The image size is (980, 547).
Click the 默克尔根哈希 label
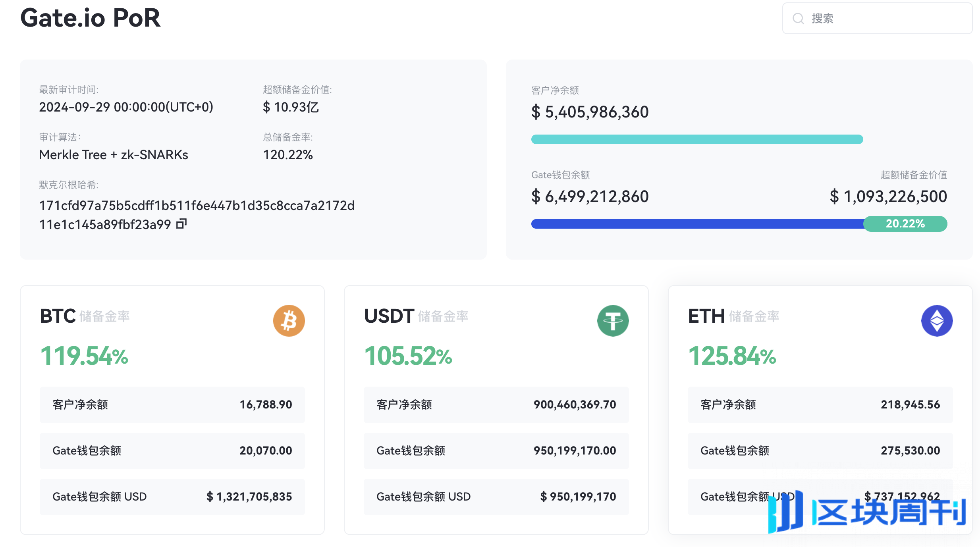[x=68, y=185]
